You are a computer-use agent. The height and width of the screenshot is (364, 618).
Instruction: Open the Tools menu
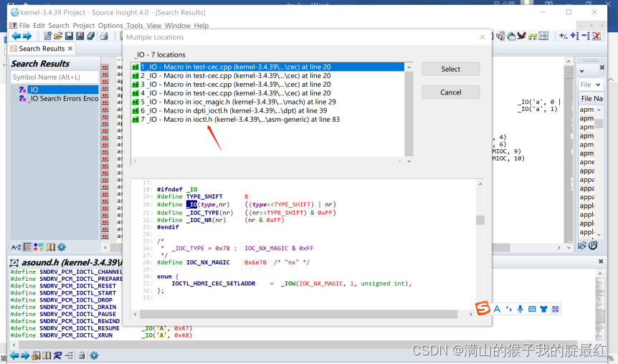point(135,26)
